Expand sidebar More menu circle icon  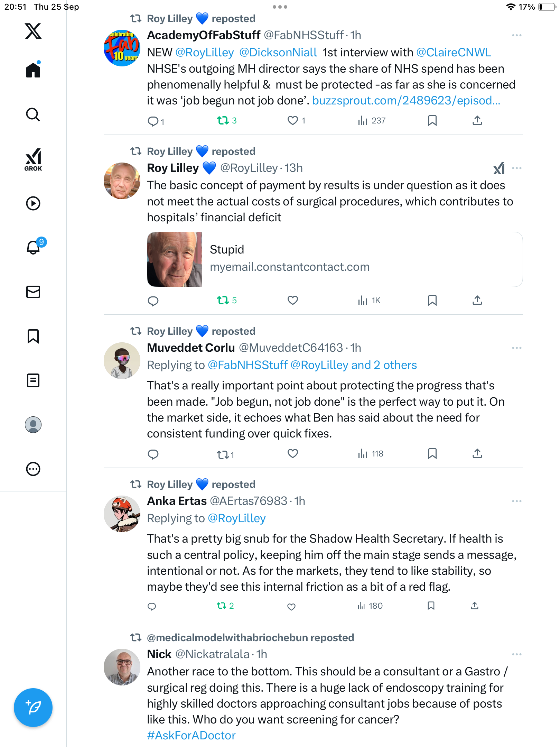point(33,469)
